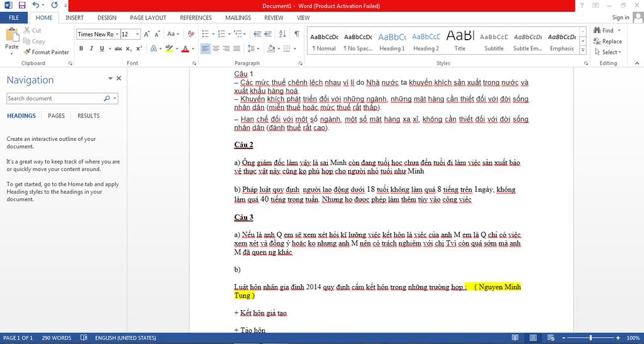Screen dimensions: 644x344
Task: Open the font name dropdown
Action: pos(117,34)
